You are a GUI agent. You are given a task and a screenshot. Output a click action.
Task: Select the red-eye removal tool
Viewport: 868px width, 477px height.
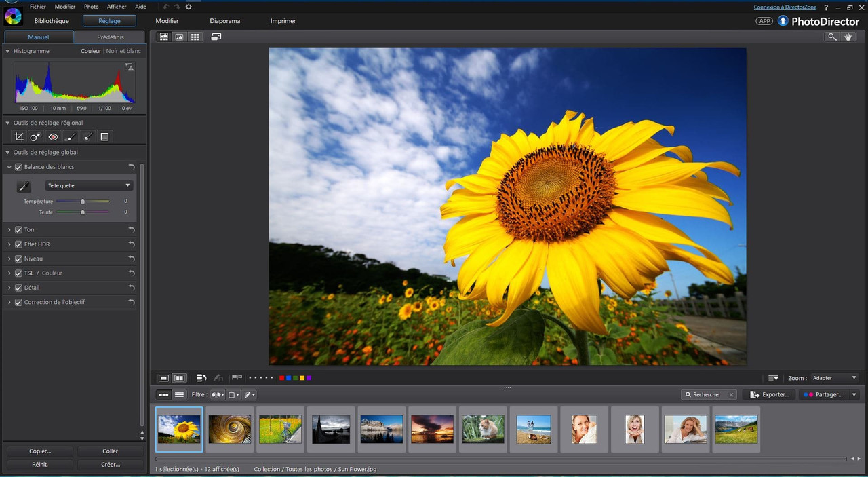54,137
